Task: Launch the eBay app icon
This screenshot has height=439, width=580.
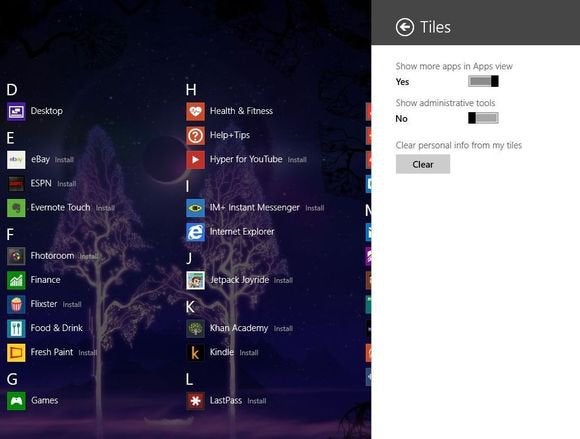Action: [x=16, y=160]
